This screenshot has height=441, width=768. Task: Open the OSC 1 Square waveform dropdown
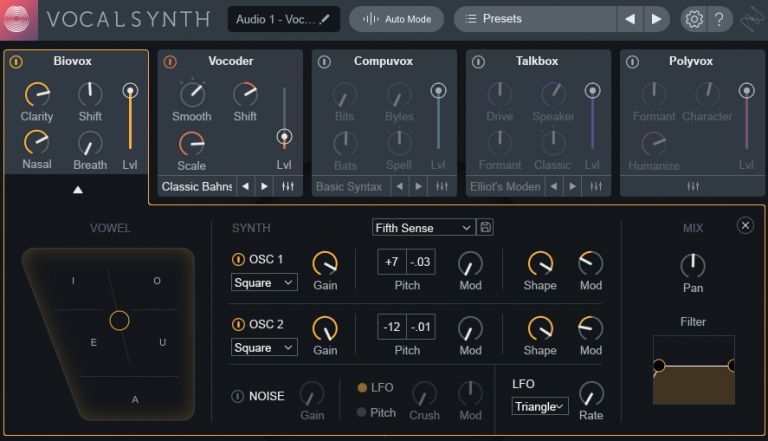point(264,283)
